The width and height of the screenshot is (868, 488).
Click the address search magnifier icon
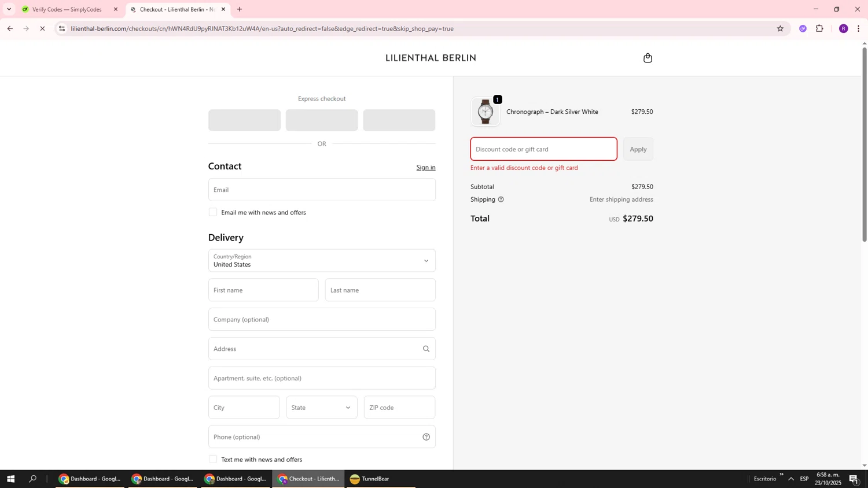tap(426, 349)
